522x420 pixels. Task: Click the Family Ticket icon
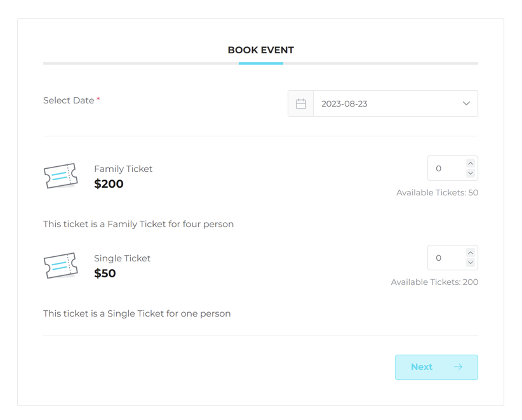pos(60,176)
